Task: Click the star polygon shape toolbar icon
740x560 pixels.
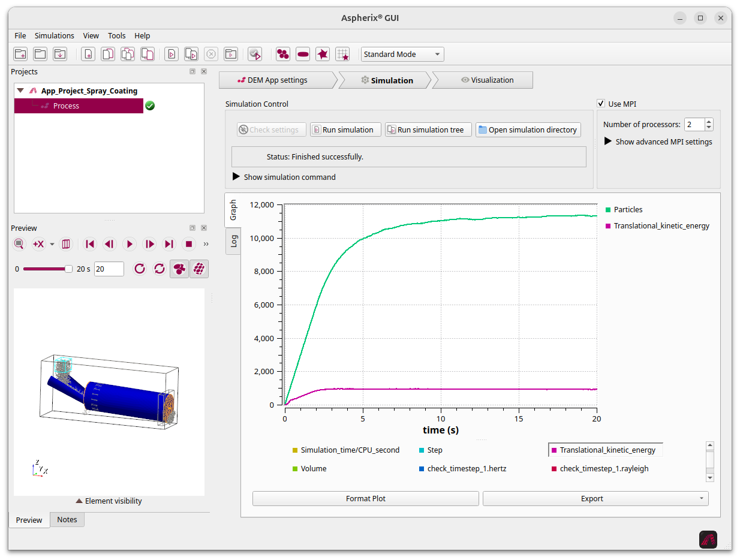Action: (x=323, y=54)
